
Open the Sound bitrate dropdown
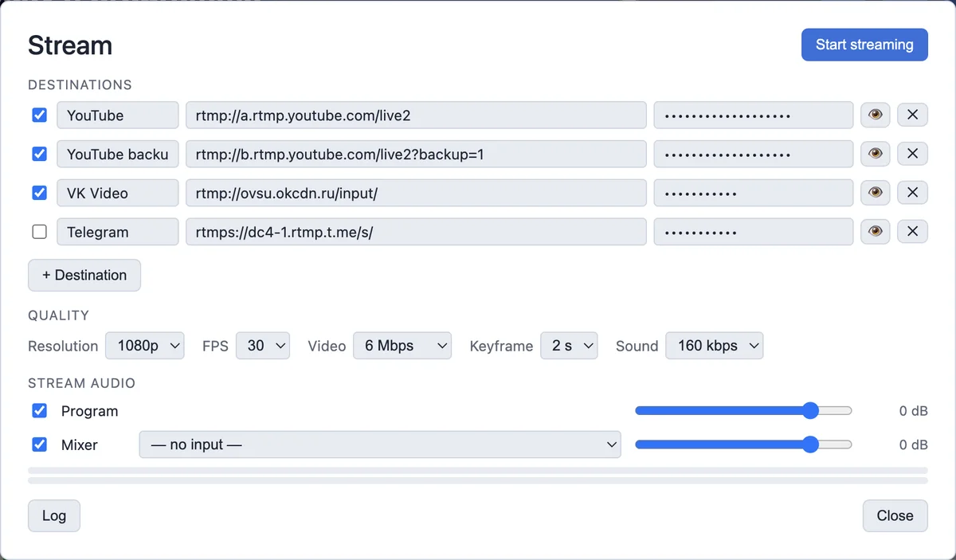[715, 346]
